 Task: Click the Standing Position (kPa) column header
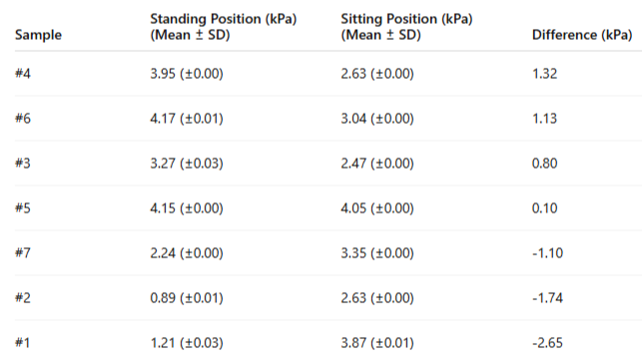223,27
